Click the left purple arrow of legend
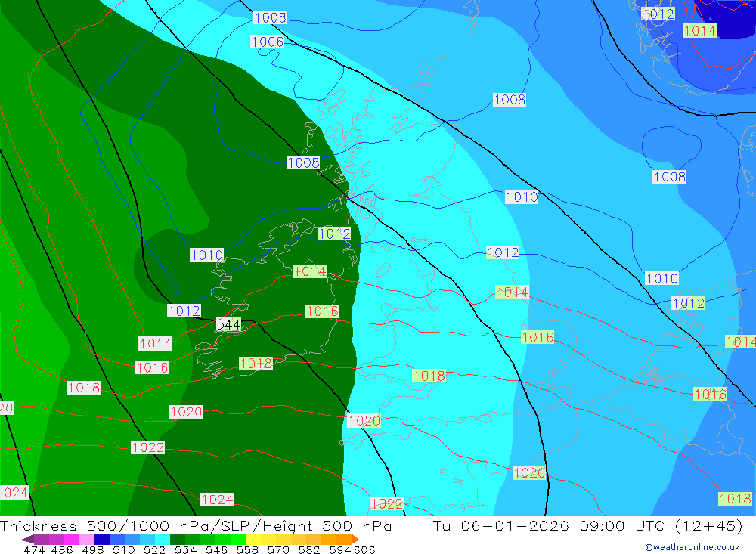This screenshot has height=554, width=756. [27, 539]
